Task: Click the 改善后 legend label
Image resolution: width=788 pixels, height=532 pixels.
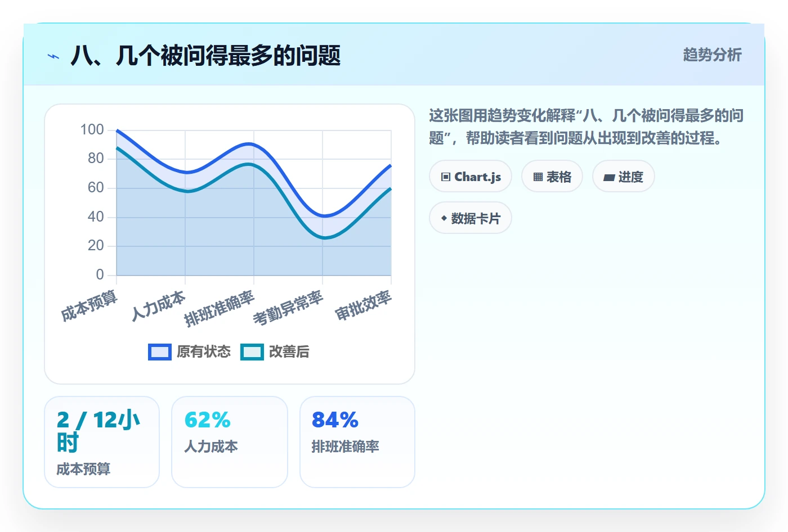Action: [x=289, y=352]
